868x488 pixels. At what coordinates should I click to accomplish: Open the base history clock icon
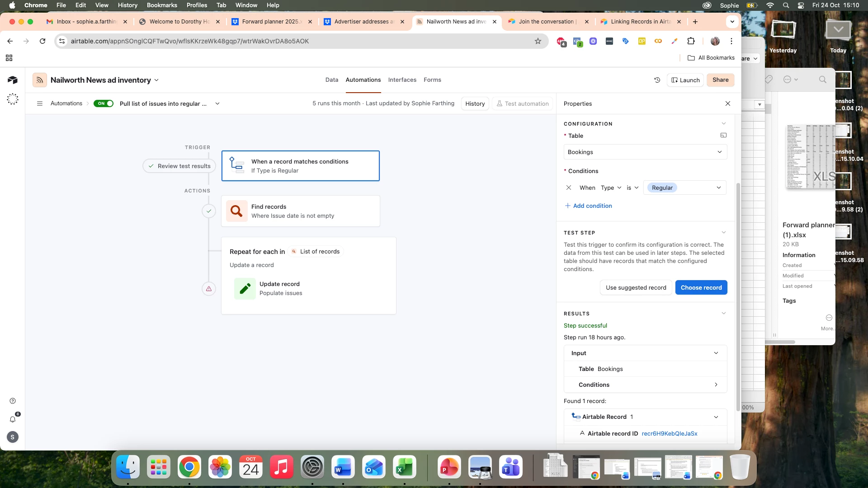pos(657,80)
